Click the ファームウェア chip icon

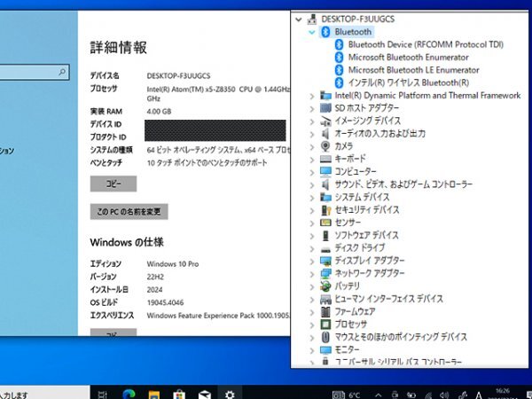coord(325,311)
